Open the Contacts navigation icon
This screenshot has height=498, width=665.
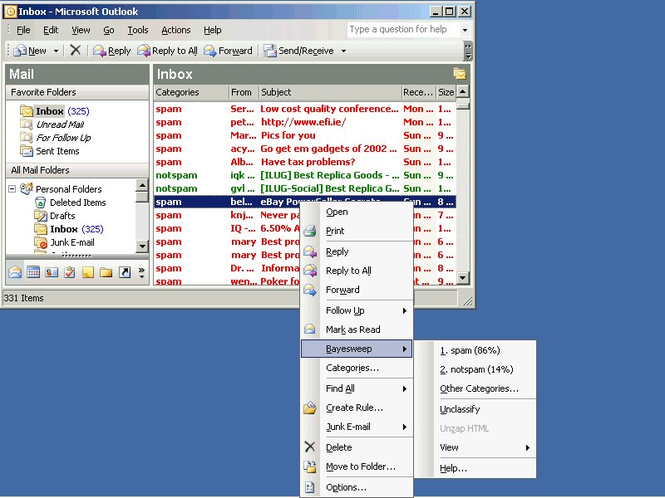pos(51,272)
